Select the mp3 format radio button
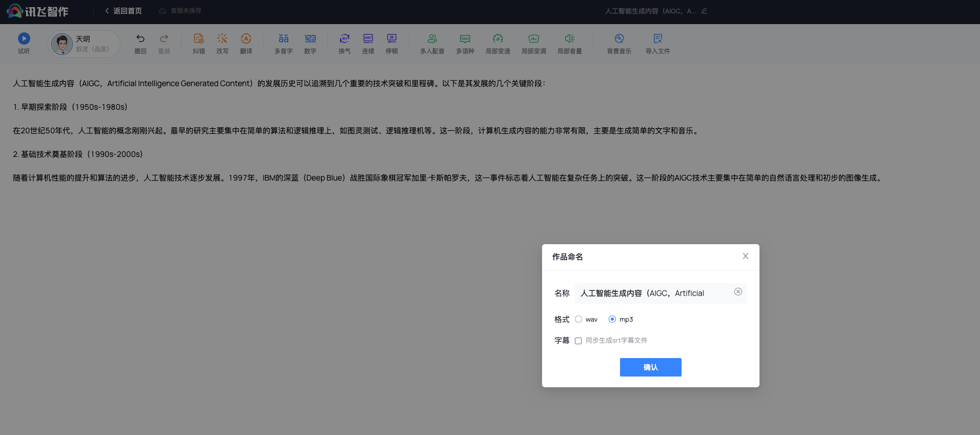Screen dimensions: 980x435 point(612,319)
